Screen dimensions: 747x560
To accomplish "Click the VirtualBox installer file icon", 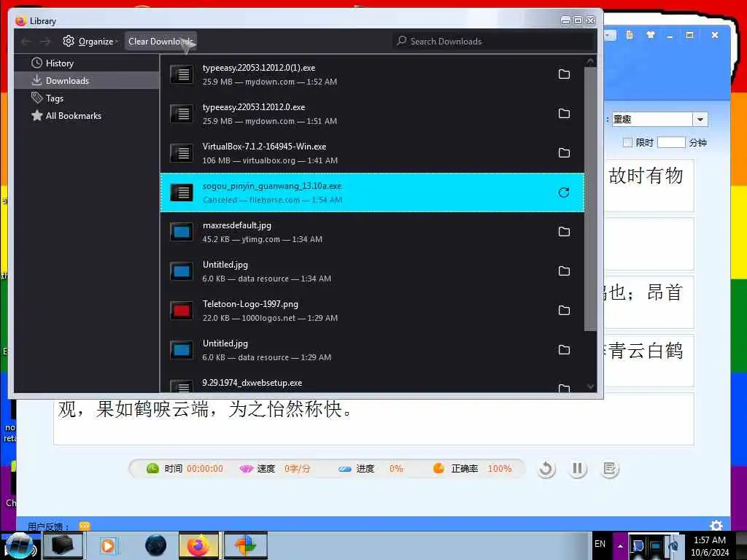I will (x=182, y=153).
